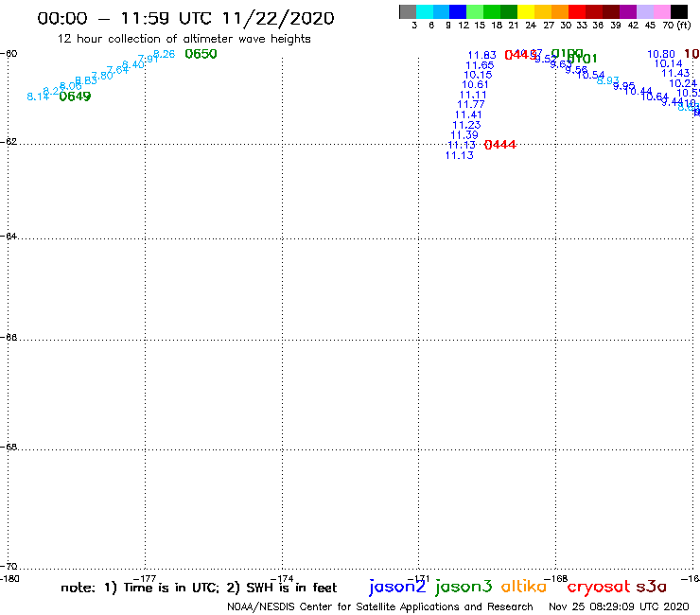Click the satellite label "jason2"

397,588
